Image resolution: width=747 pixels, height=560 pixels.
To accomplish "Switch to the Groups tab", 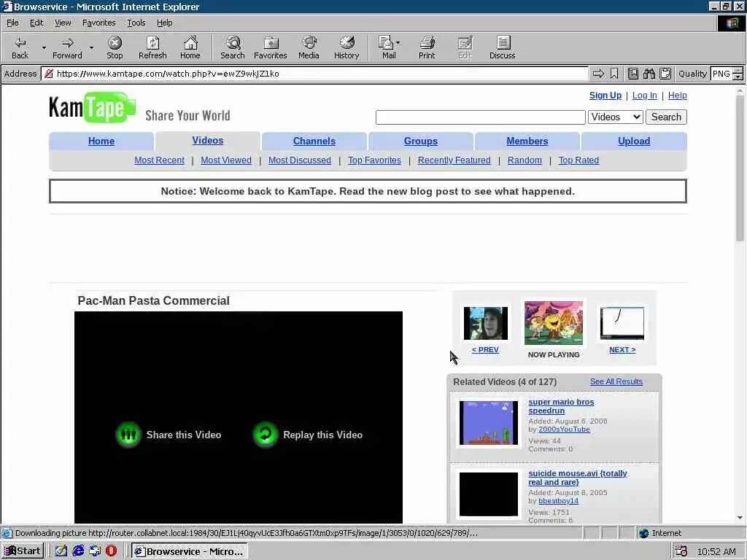I will (421, 141).
